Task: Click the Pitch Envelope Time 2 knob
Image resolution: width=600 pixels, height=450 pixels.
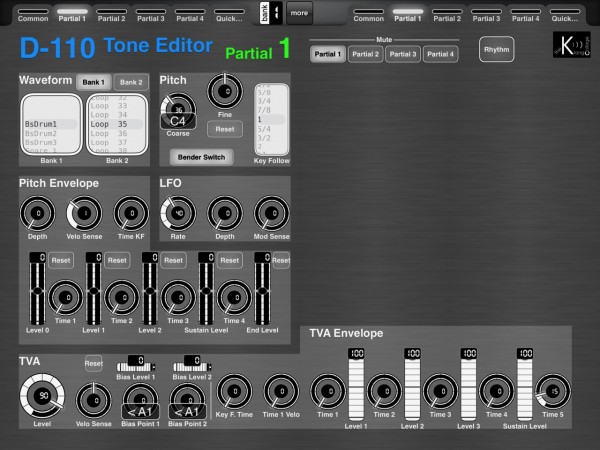Action: 122,297
